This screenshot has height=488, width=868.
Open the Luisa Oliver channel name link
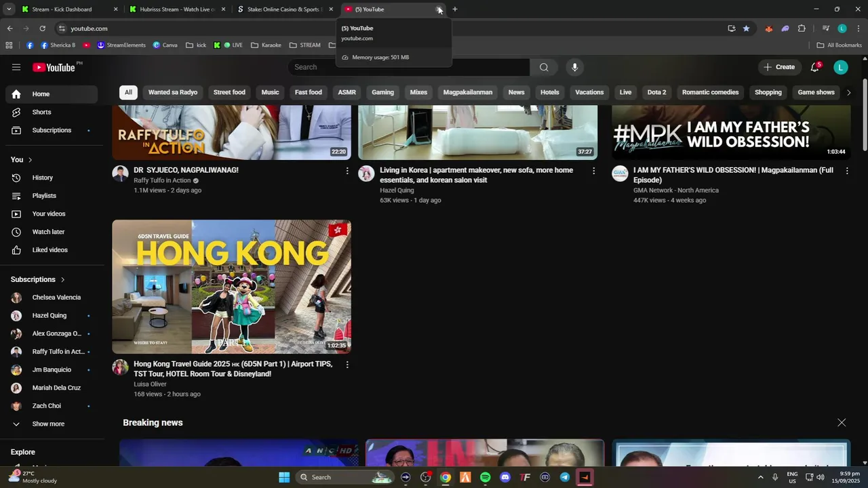(150, 384)
